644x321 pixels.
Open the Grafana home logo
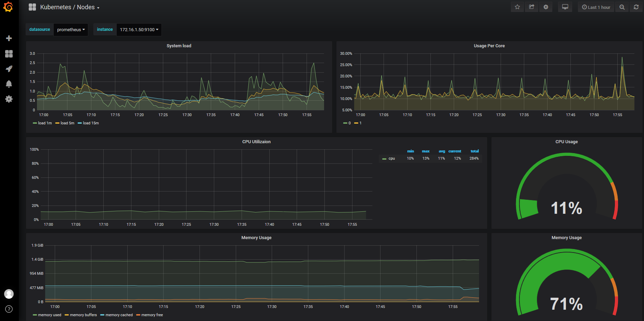[8, 7]
